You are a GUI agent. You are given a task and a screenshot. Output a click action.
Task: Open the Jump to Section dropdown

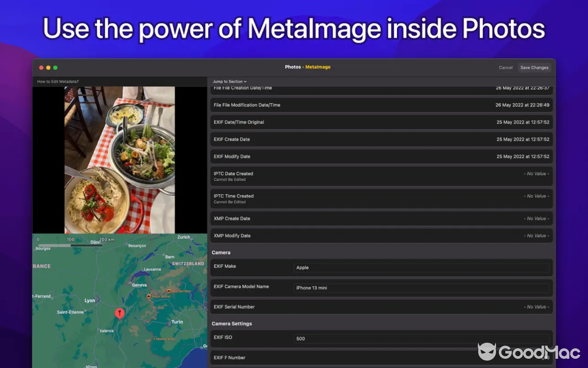click(229, 81)
